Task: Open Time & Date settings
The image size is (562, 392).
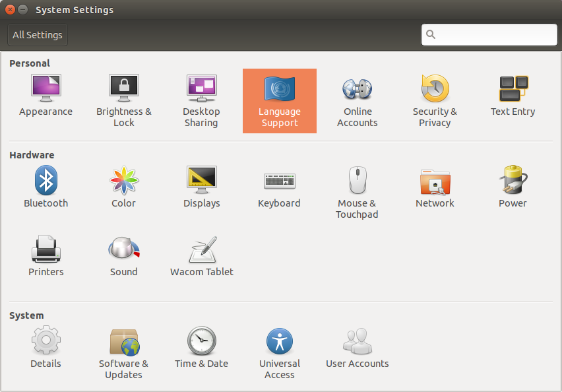Action: 201,347
